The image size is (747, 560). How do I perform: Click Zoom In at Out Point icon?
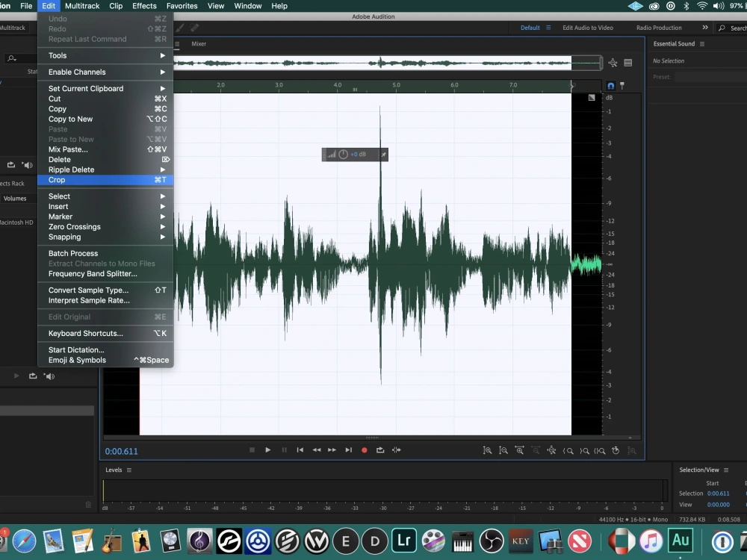[584, 450]
